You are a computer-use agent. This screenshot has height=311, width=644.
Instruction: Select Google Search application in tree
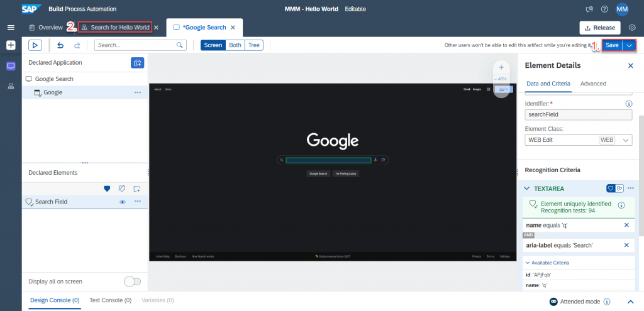pyautogui.click(x=85, y=79)
